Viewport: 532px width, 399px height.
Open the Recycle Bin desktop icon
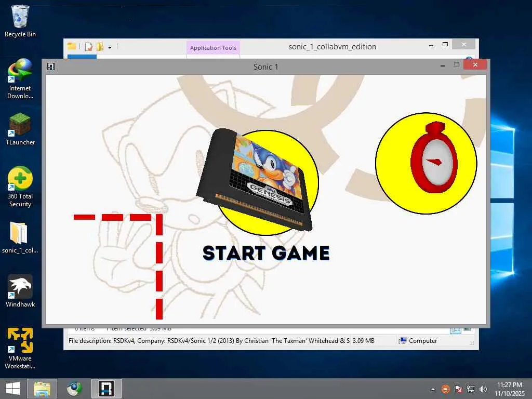click(20, 21)
